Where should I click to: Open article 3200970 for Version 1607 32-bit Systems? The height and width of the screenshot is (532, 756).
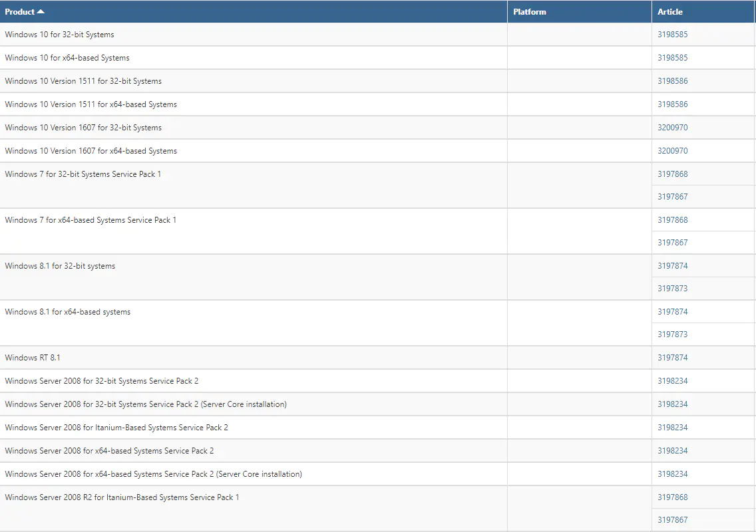tap(673, 128)
